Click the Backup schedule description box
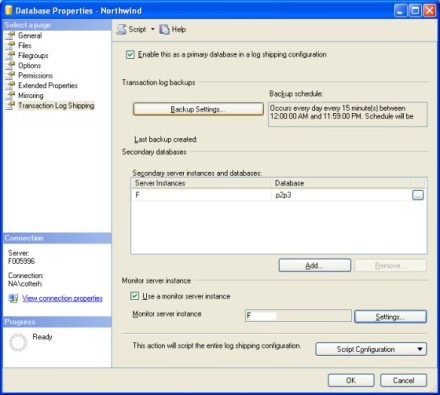The width and height of the screenshot is (440, 395). click(348, 114)
